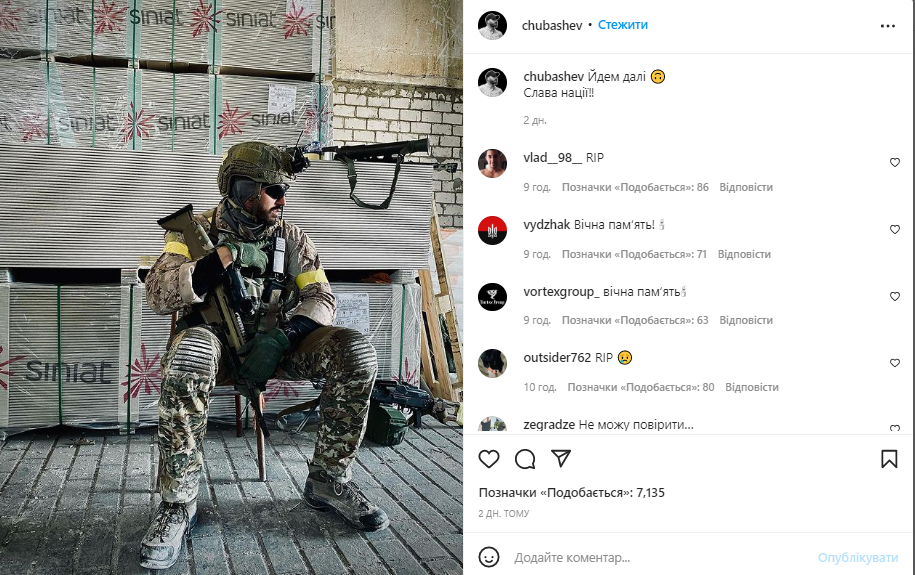Reply to outsider762 via Відповісти
Image resolution: width=915 pixels, height=575 pixels.
752,387
